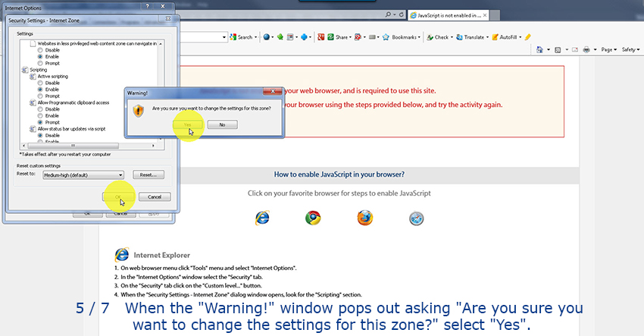
Task: Click the yellow highlighter toolbar icon
Action: pyautogui.click(x=528, y=37)
